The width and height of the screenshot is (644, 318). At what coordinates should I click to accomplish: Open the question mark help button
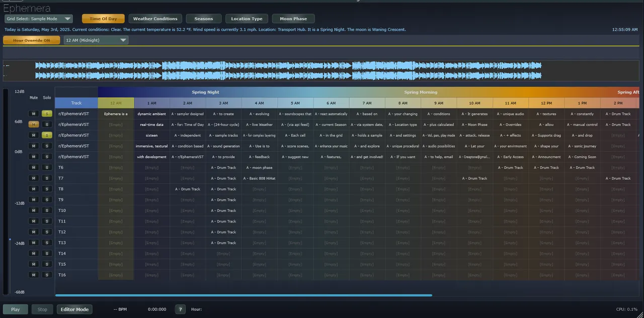(180, 309)
